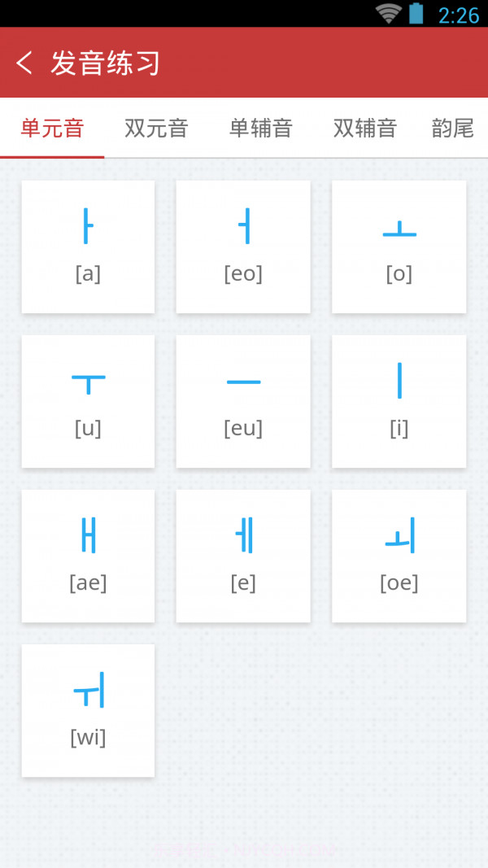
Task: Select the 韵尾 tab
Action: [x=452, y=129]
